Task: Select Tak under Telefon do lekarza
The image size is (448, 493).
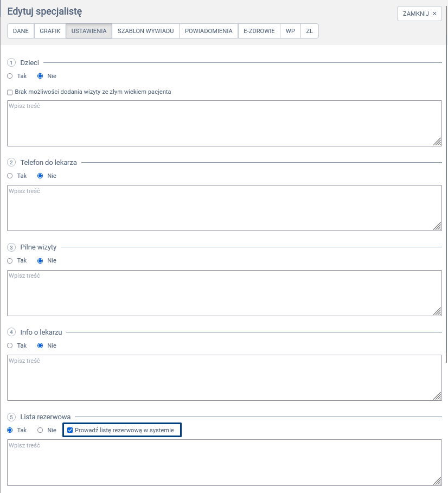Action: pos(10,176)
